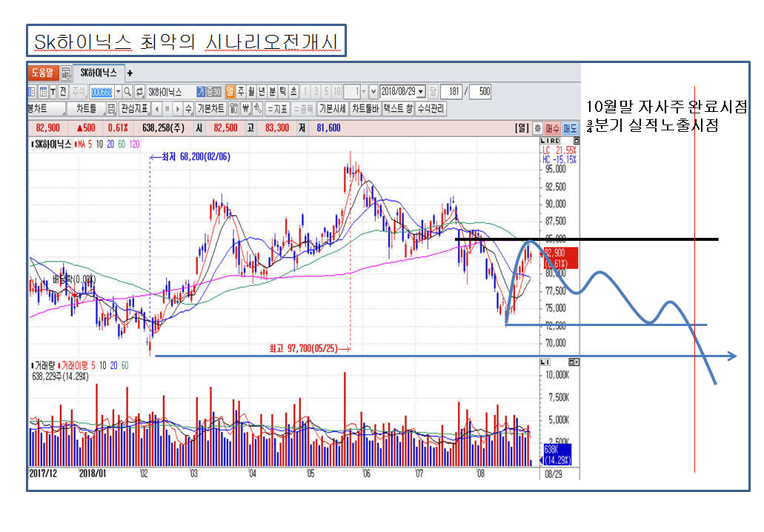
Task: Click the 수식관리 button
Action: pos(431,109)
